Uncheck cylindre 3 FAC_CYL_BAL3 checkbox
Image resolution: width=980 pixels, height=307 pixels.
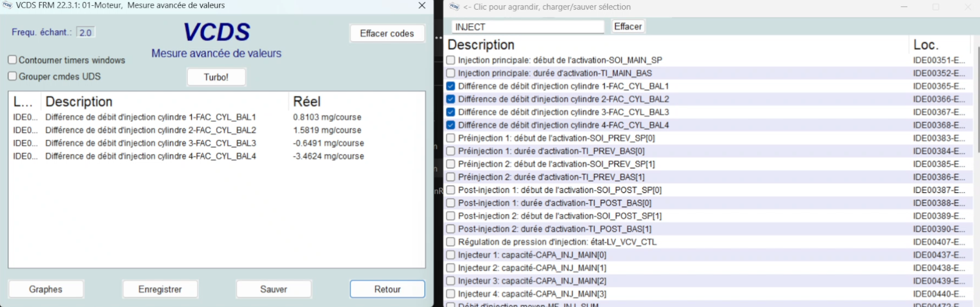tap(451, 112)
